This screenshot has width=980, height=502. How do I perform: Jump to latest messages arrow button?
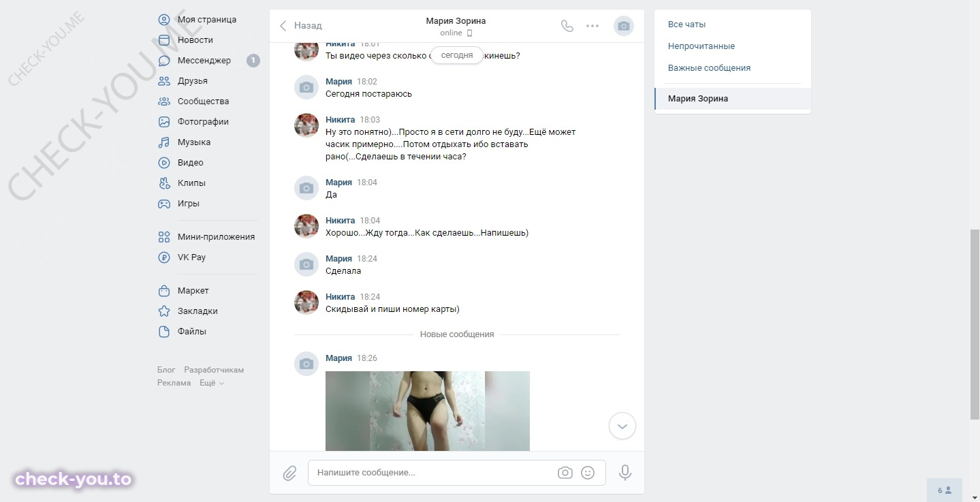(x=622, y=426)
